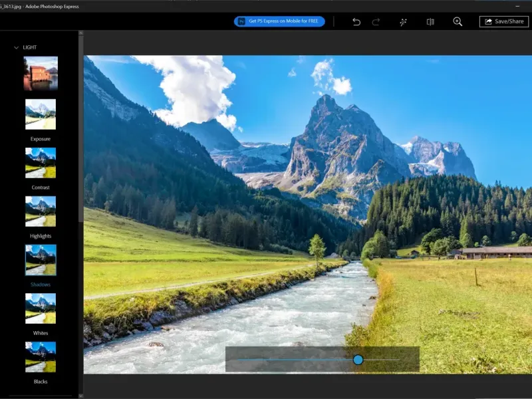The width and height of the screenshot is (532, 399).
Task: Click the scrollbar up arrow
Action: [80, 33]
